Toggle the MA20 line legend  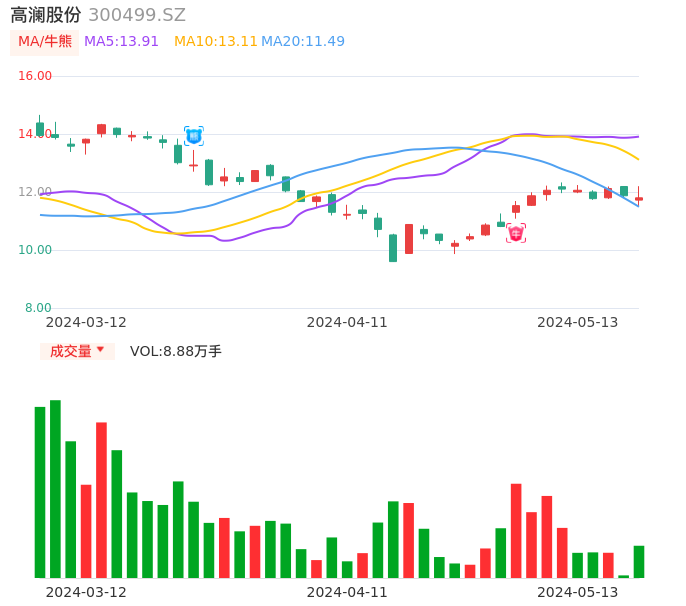tap(302, 42)
